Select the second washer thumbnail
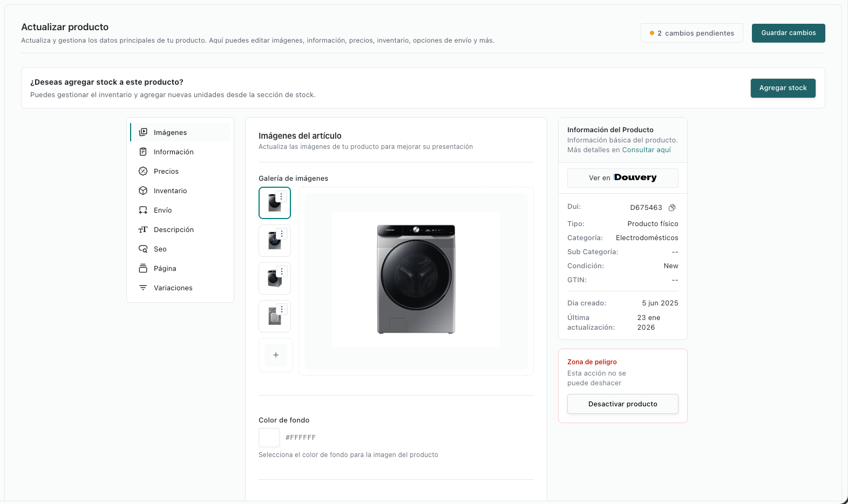The width and height of the screenshot is (848, 504). click(275, 241)
